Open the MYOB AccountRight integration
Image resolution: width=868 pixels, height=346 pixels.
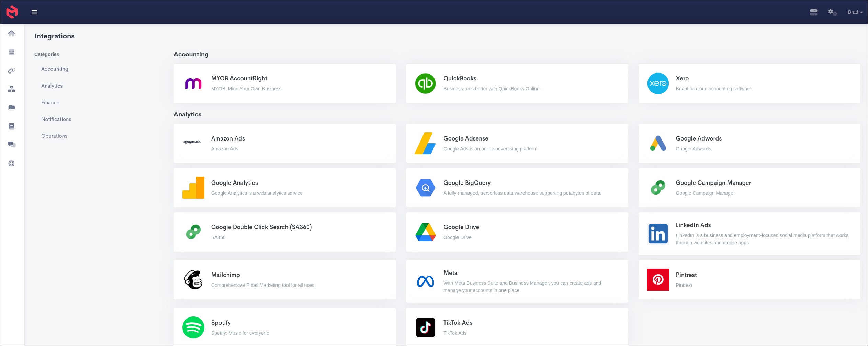(284, 83)
